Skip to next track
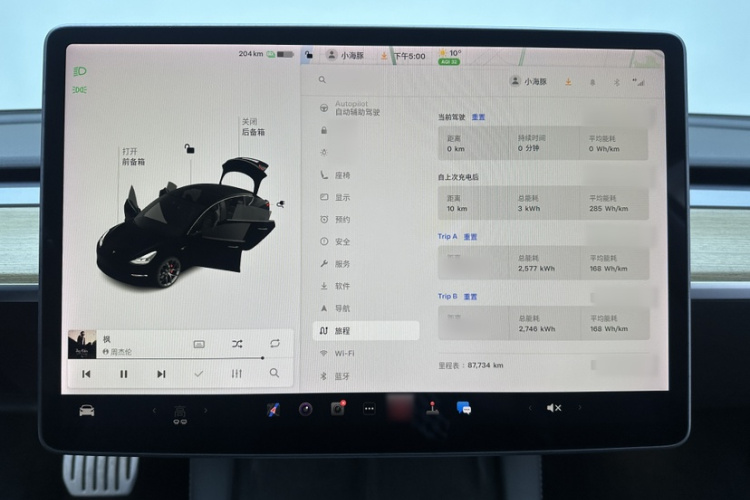This screenshot has height=500, width=750. 161,374
